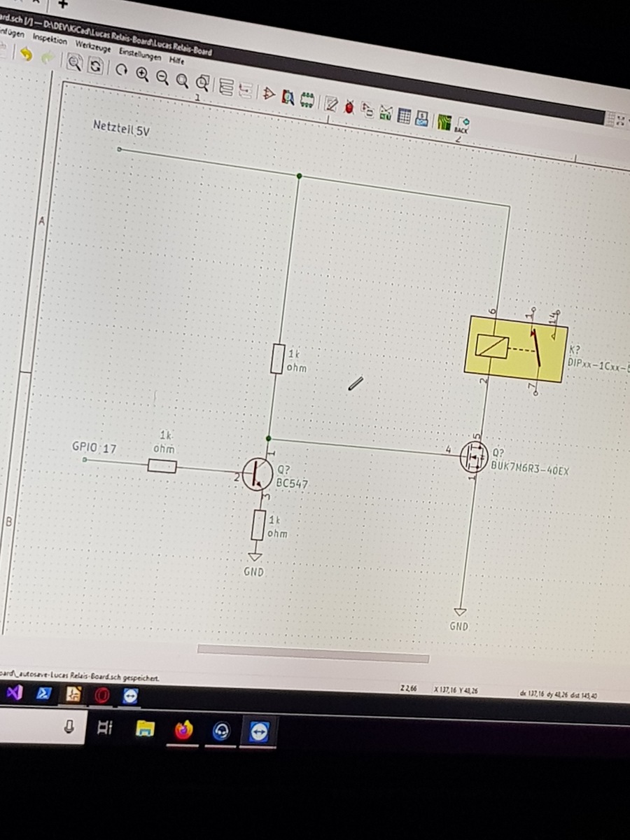Click the Redo arrow icon
630x840 pixels.
48,58
